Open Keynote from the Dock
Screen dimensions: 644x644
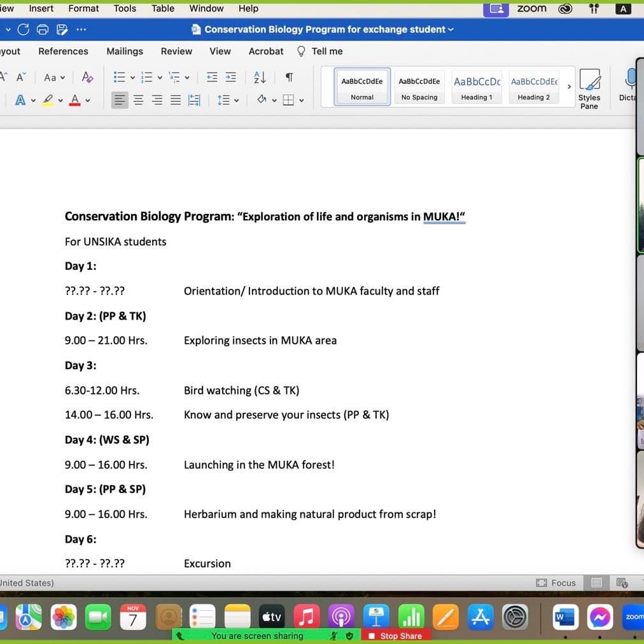click(x=376, y=617)
